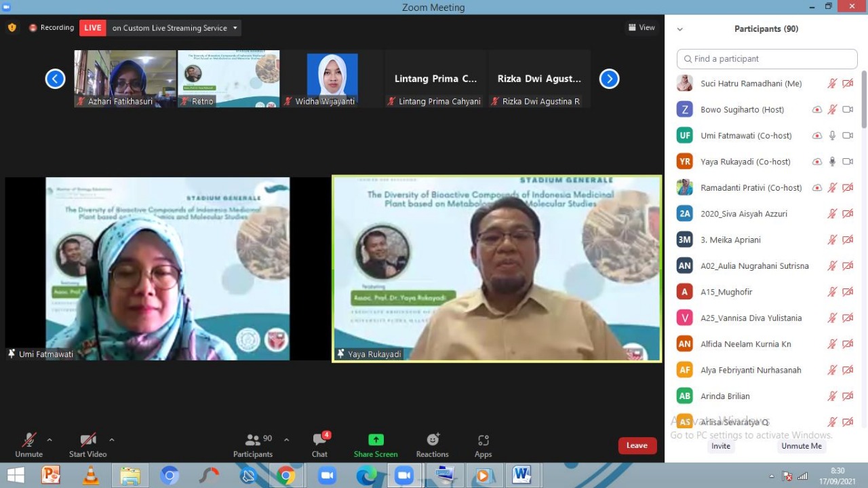
Task: Open VLC media player from taskbar
Action: (x=90, y=475)
